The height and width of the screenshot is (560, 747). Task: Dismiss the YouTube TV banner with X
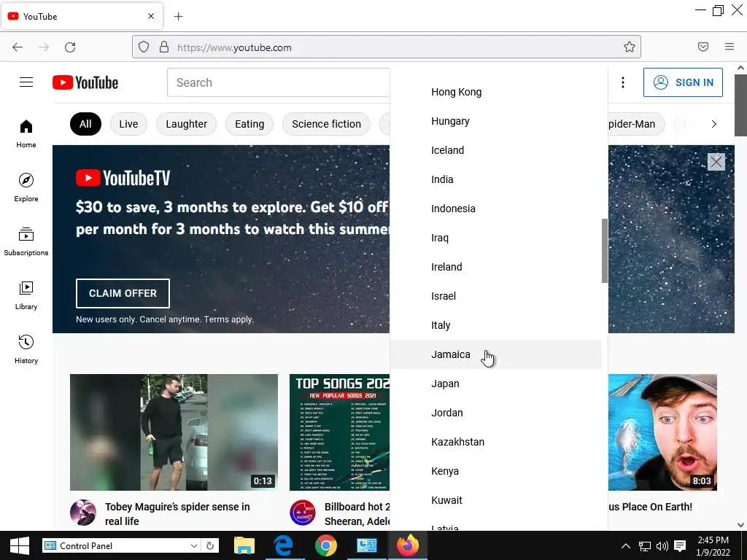(716, 162)
